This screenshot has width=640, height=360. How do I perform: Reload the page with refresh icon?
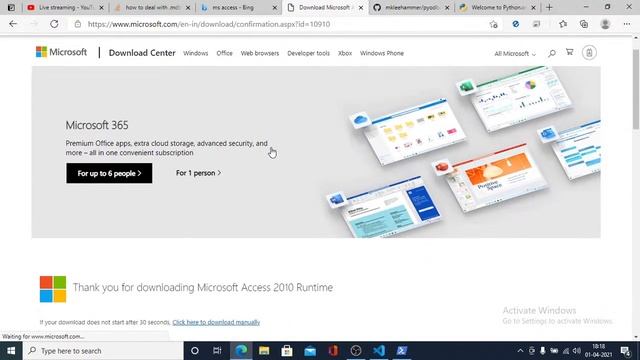[54, 24]
